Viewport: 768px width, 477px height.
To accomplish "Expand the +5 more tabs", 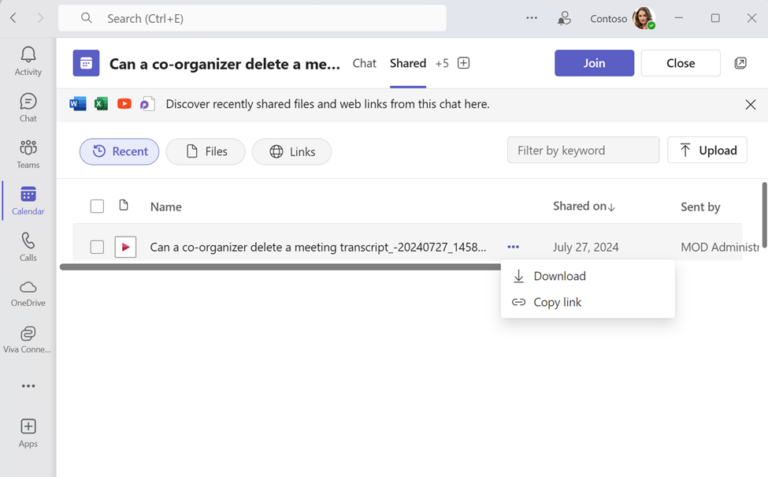I will coord(442,63).
